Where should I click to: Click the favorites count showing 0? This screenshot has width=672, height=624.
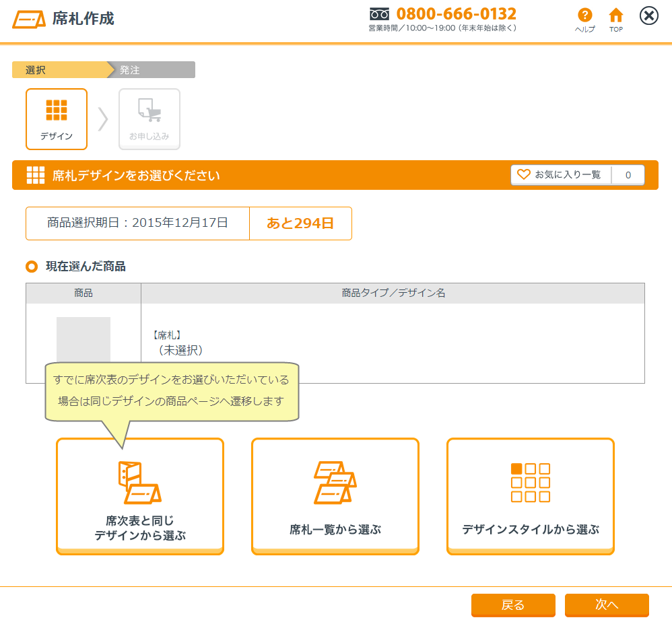[628, 175]
